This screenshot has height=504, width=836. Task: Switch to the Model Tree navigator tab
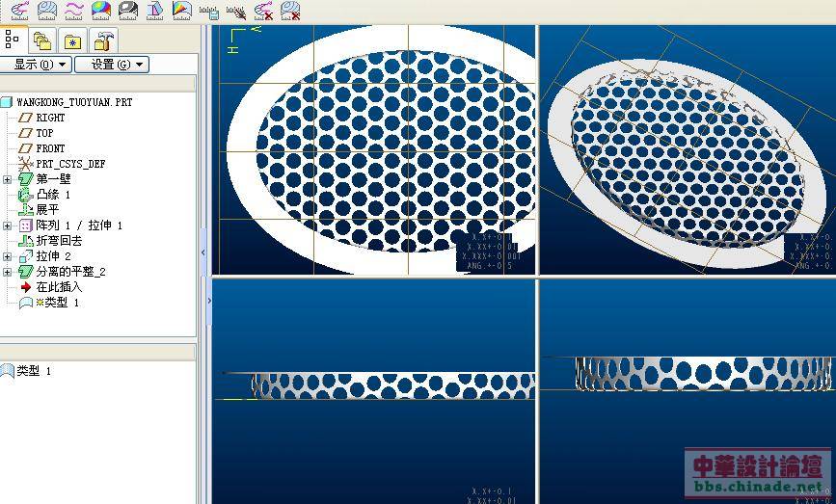tap(13, 39)
